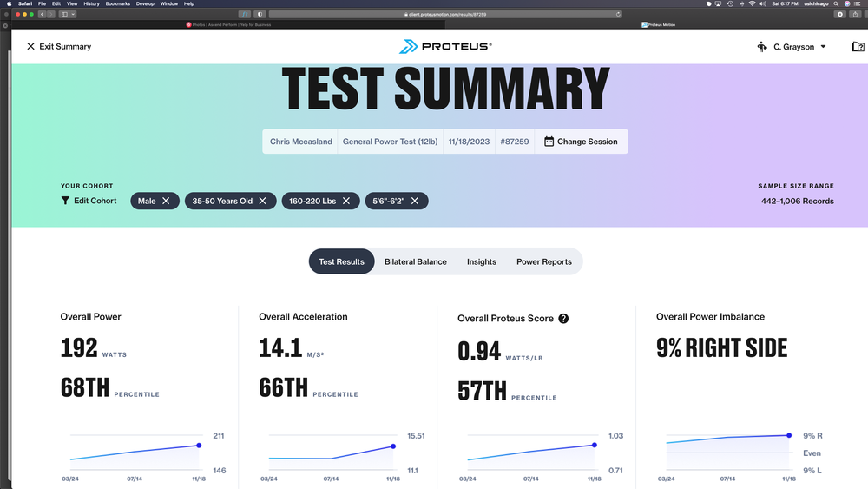The height and width of the screenshot is (489, 868).
Task: Select the Test Results tab
Action: 341,261
